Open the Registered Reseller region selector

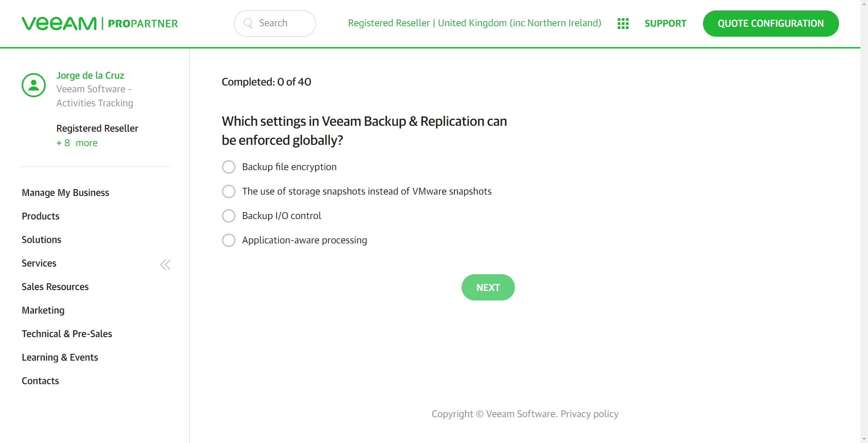click(x=474, y=23)
